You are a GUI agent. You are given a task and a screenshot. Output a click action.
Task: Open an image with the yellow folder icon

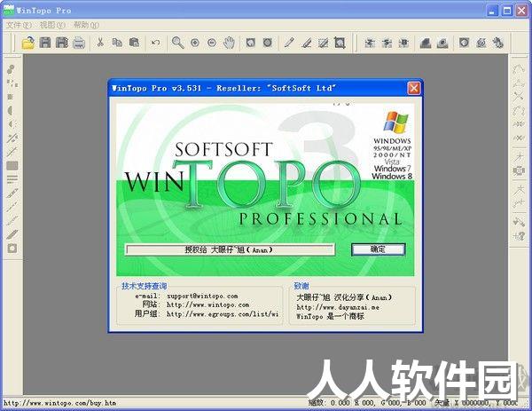coord(28,43)
